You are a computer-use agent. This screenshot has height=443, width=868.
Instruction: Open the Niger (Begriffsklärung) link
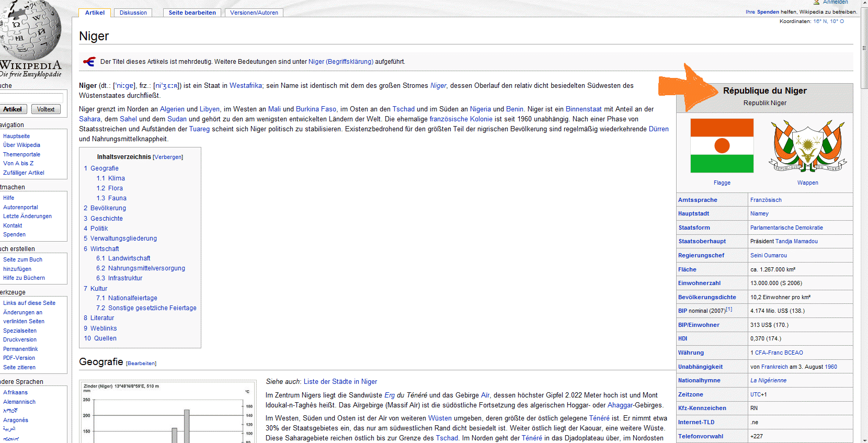tap(341, 62)
